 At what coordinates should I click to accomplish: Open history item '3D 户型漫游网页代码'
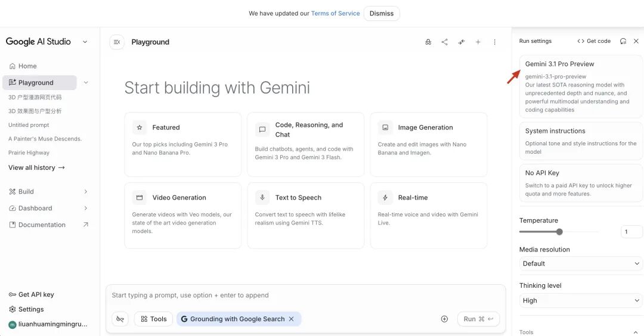[x=35, y=97]
